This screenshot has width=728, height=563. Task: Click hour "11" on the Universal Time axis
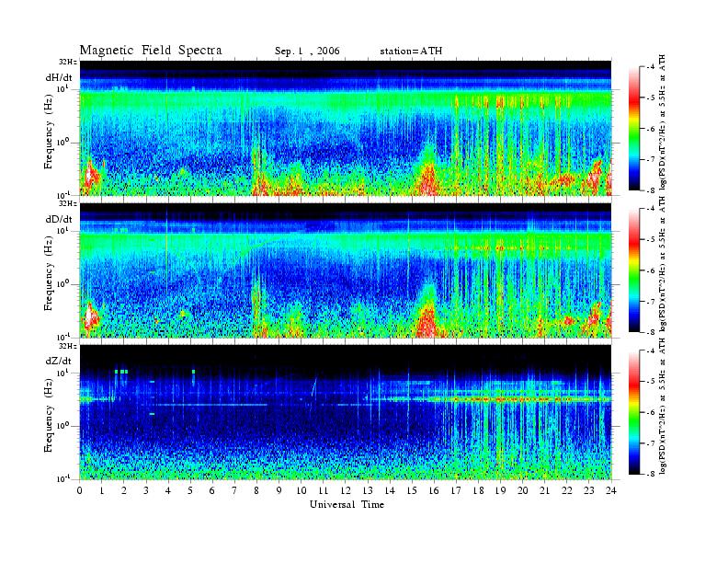pyautogui.click(x=324, y=490)
